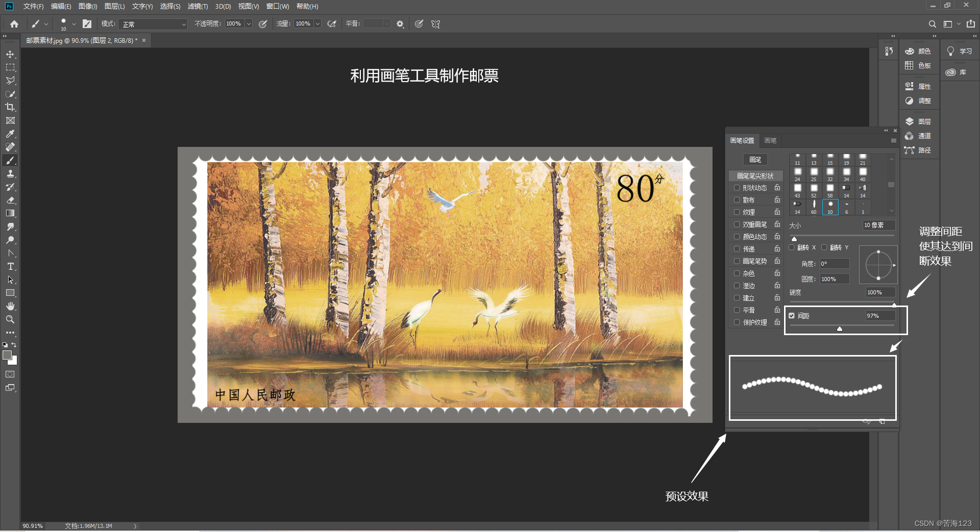Select the Rectangle shape tool
Viewport: 980px width, 532px height.
(x=10, y=293)
